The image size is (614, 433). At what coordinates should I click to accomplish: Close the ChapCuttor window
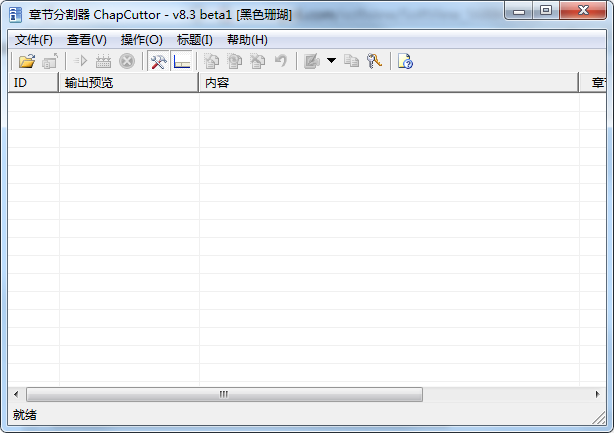tap(583, 11)
